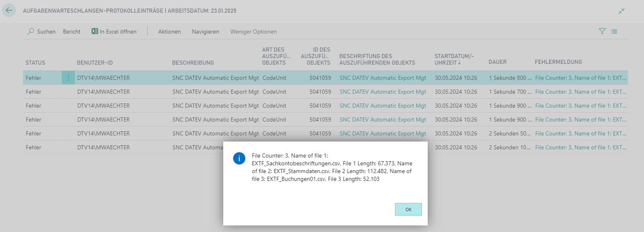644x232 pixels.
Task: Click the Suchen magnifier search icon
Action: 31,32
